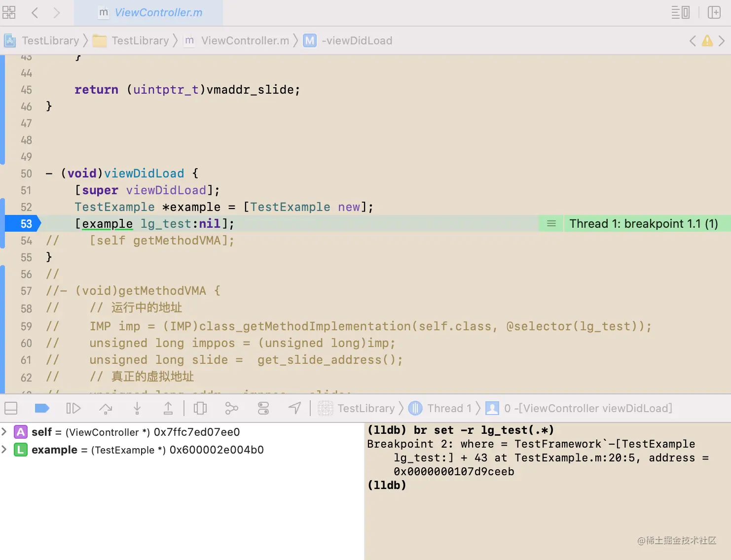Click TestLibrary folder in the jump bar
The width and height of the screenshot is (731, 560).
(131, 40)
